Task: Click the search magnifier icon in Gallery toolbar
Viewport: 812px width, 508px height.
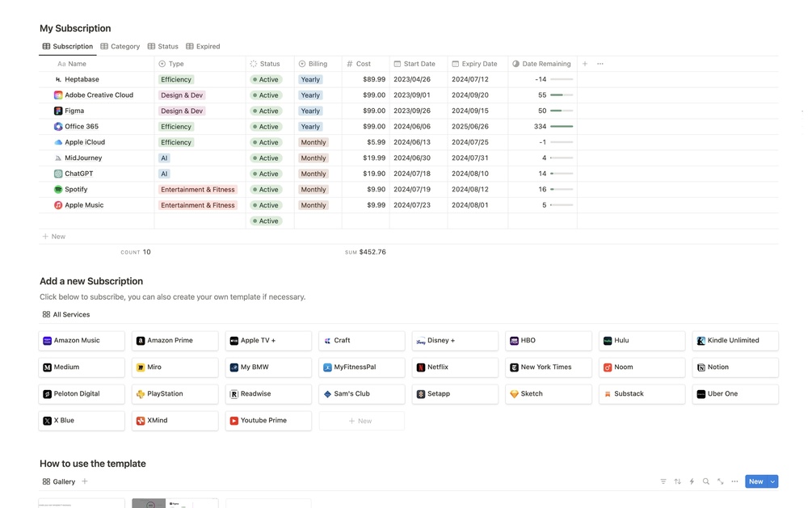Action: click(706, 481)
